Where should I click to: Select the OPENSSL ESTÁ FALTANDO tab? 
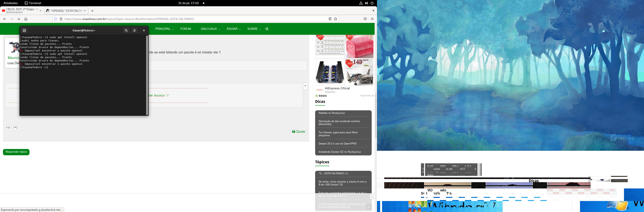pos(66,11)
